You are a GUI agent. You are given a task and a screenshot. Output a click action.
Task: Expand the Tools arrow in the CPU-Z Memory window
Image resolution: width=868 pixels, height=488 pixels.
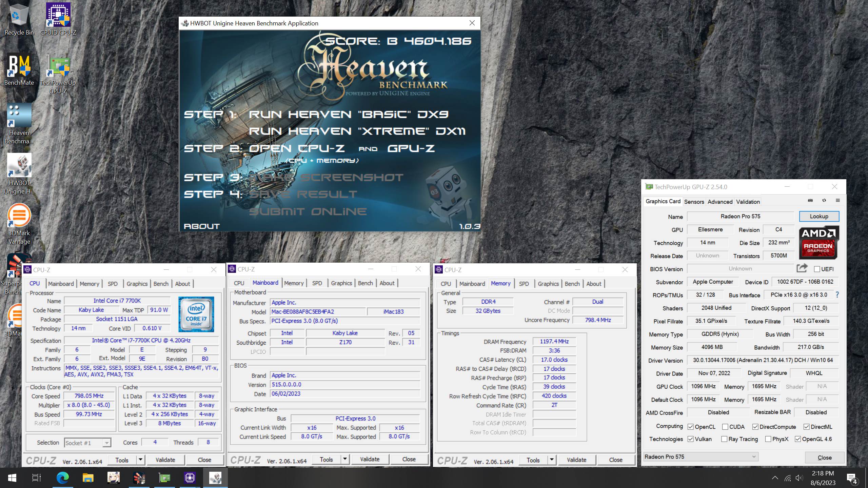552,460
